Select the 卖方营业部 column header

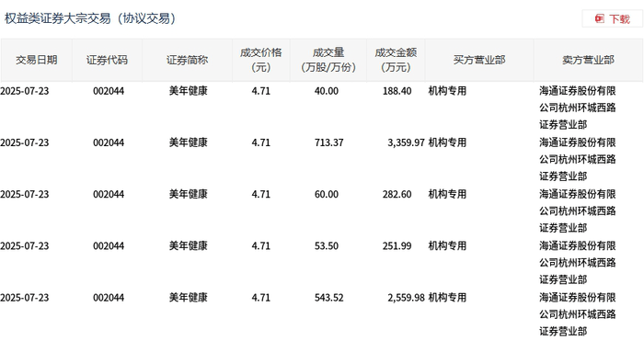(x=588, y=61)
